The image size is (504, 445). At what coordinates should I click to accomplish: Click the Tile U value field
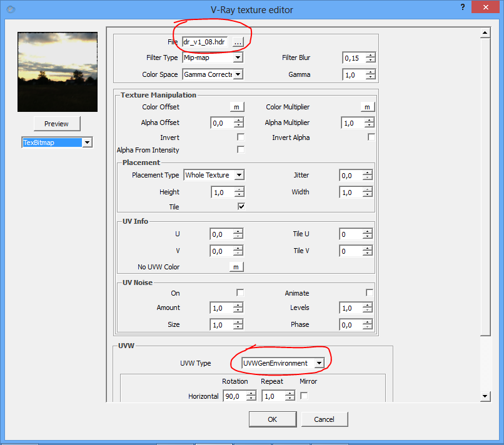click(x=351, y=234)
